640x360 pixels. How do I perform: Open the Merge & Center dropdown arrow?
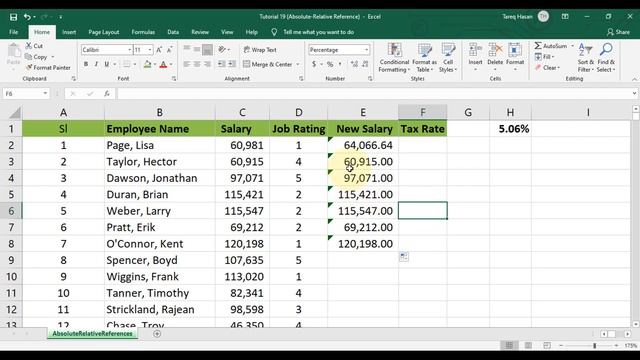tap(298, 64)
